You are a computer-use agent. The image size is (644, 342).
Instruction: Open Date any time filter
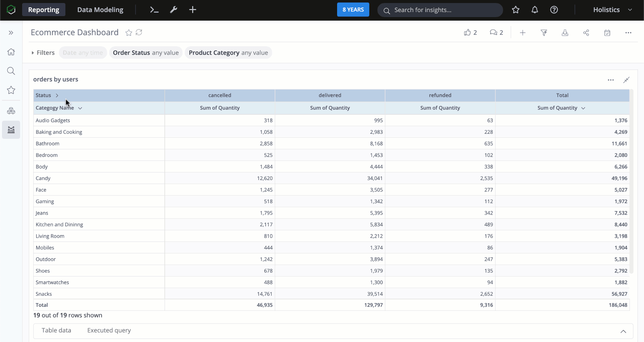click(83, 53)
